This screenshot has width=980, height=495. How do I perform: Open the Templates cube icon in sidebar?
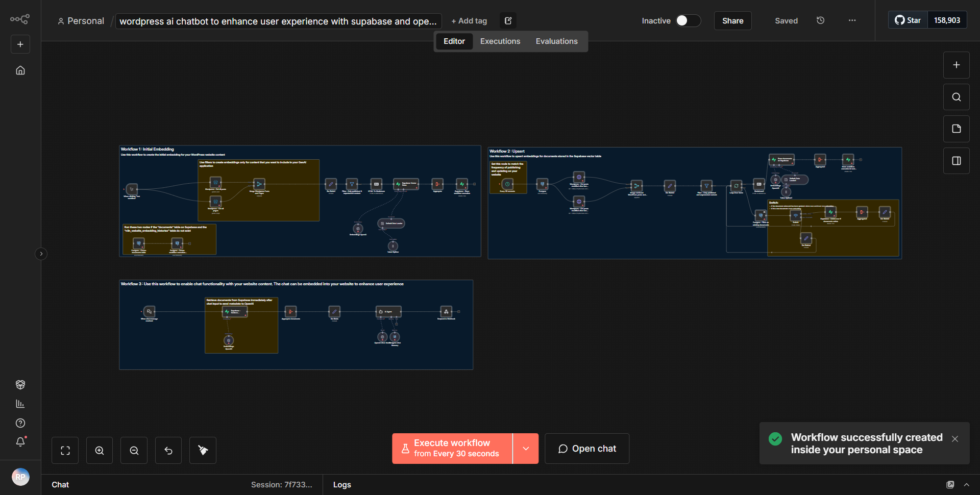point(20,384)
